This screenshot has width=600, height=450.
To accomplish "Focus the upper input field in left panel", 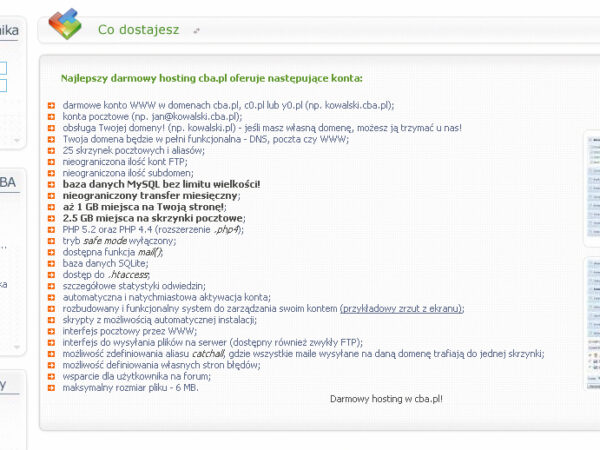I will coord(3,68).
